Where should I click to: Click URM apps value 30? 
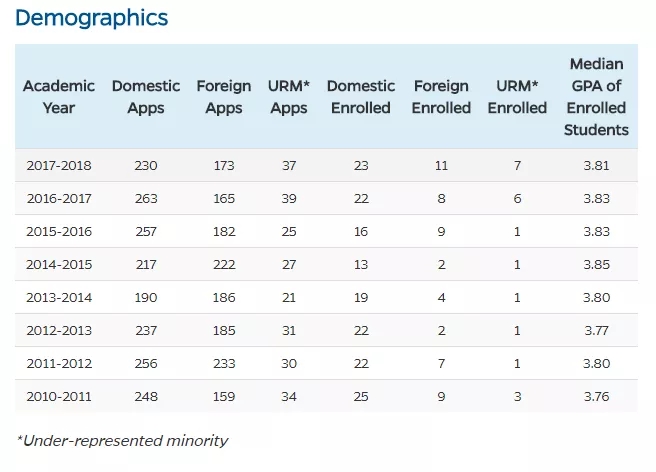(289, 363)
